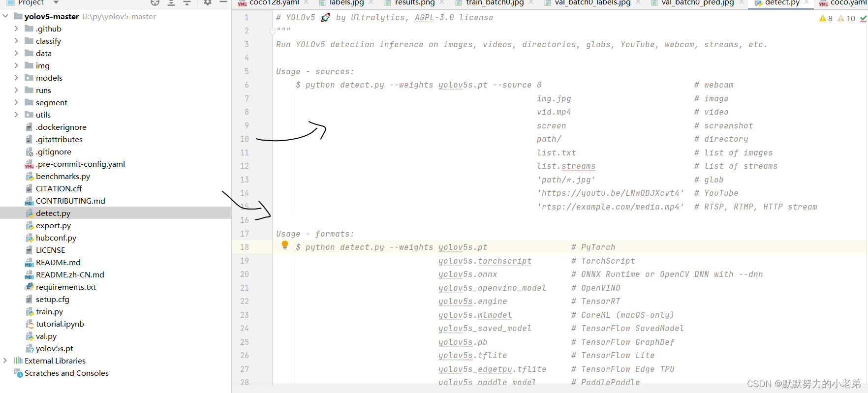Select README.md in project tree
The height and width of the screenshot is (393, 868).
(58, 262)
